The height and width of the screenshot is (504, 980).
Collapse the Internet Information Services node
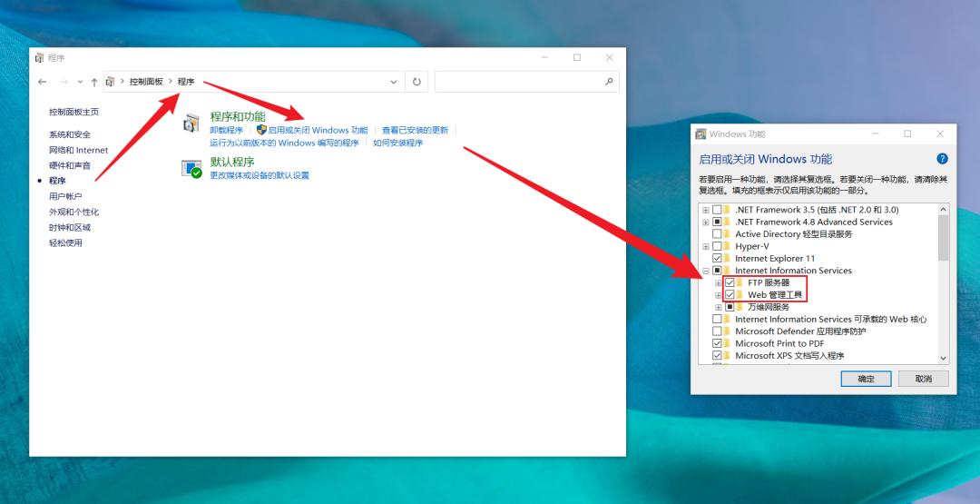point(706,271)
